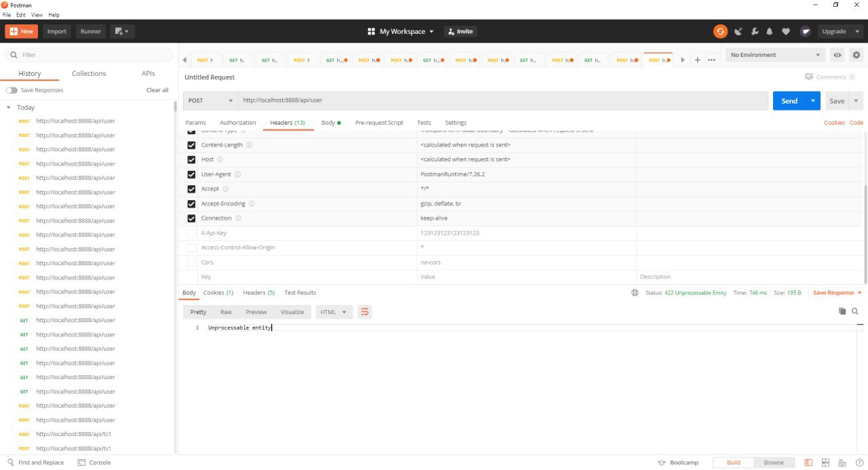Expand the Save Response menu
This screenshot has height=470, width=868.
point(837,293)
